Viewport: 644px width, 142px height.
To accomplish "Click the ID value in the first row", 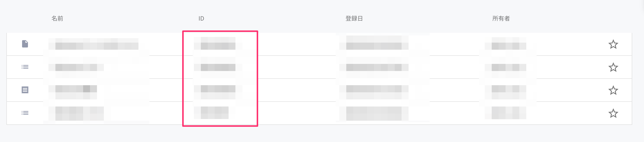I will 218,44.
